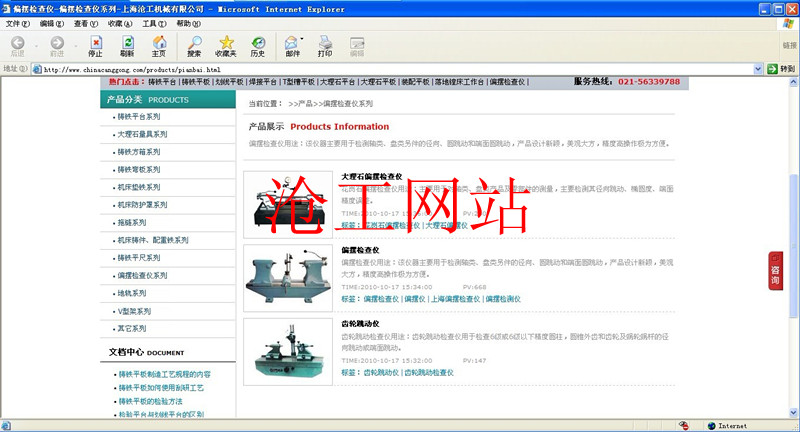The image size is (800, 432).
Task: Open Favorites (收藏夹) star icon
Action: (x=226, y=46)
